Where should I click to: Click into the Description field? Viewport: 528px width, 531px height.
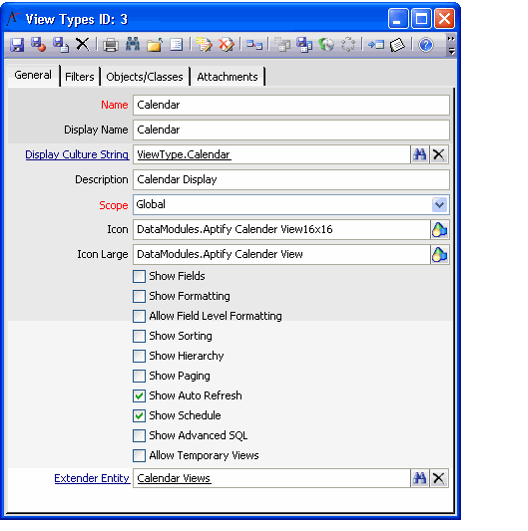pos(291,180)
